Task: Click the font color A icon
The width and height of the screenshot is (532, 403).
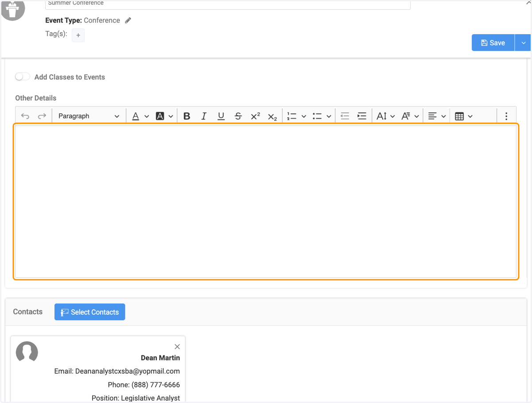Action: tap(136, 116)
